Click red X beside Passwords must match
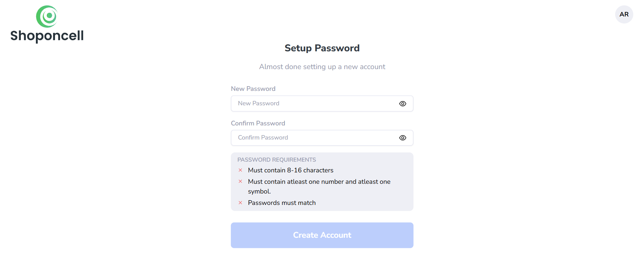644x277 pixels. pos(240,203)
